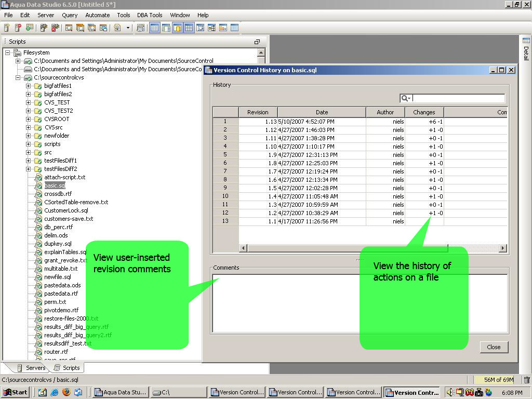Expand the testFilesDiff2 folder
Image resolution: width=532 pixels, height=399 pixels.
pyautogui.click(x=29, y=169)
